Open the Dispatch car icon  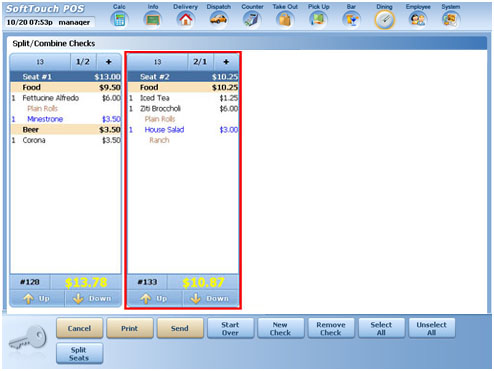[219, 20]
